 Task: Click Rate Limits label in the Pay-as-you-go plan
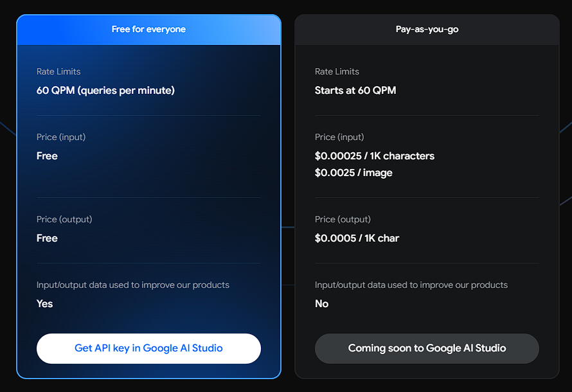337,71
